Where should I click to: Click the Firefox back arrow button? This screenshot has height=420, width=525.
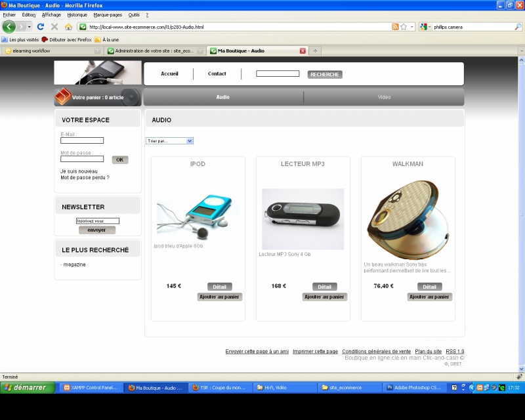[x=9, y=26]
